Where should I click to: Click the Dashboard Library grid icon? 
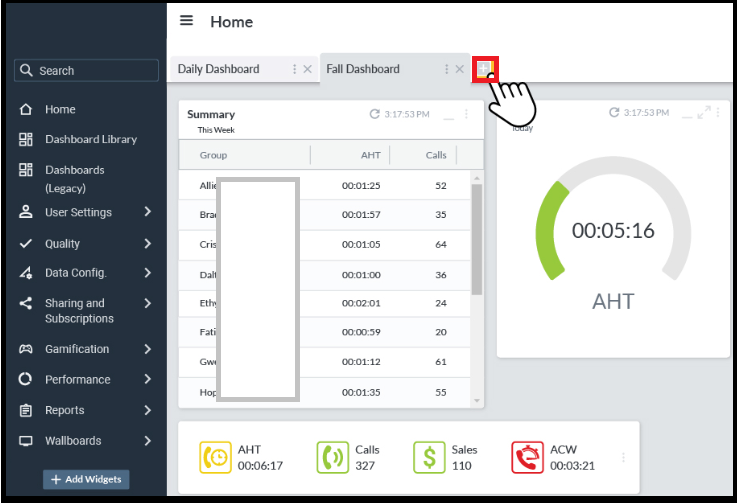tap(26, 139)
